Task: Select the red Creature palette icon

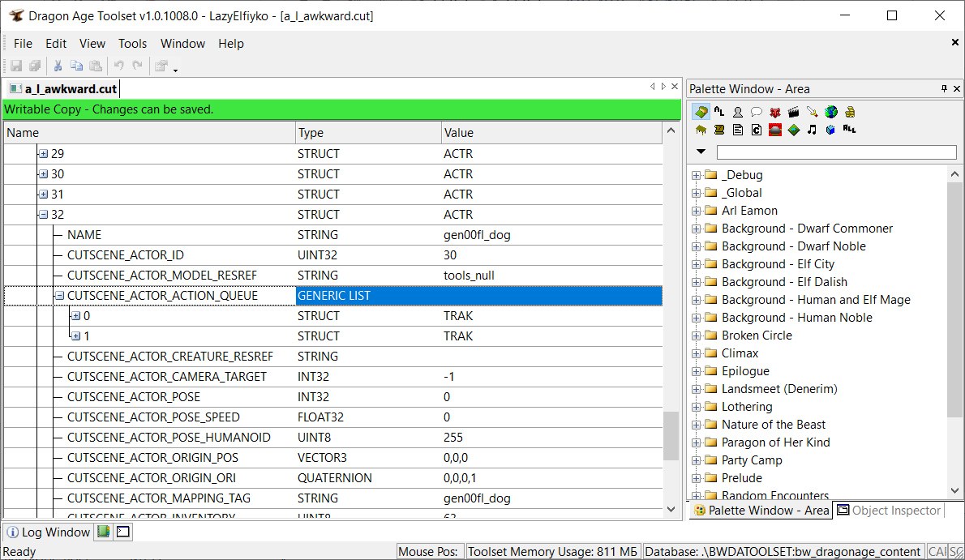Action: (774, 111)
